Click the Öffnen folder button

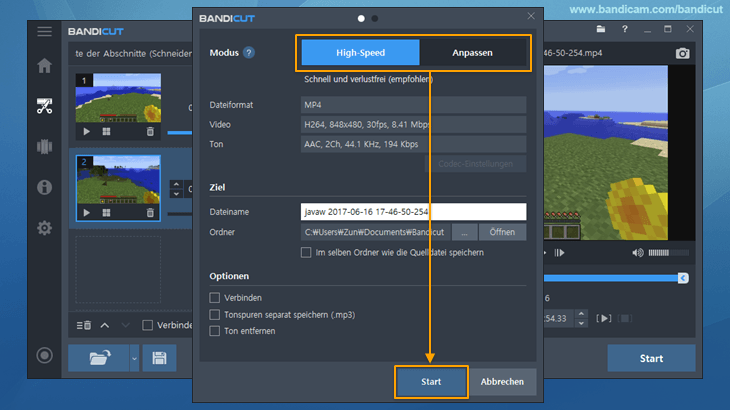pos(502,232)
